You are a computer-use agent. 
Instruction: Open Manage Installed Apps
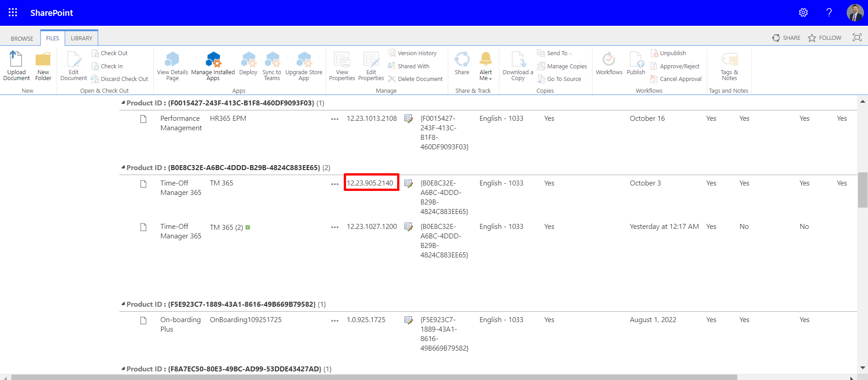pyautogui.click(x=213, y=66)
